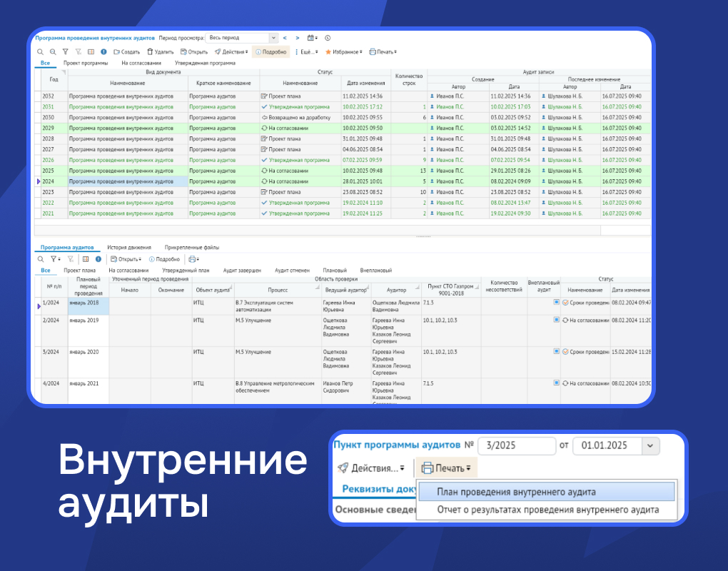
Task: Select the search (magnifier) icon in toolbar
Action: pyautogui.click(x=41, y=51)
